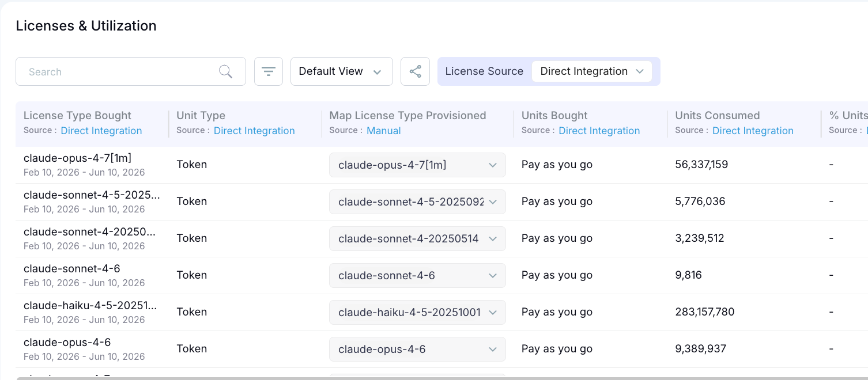Screen dimensions: 868x380
Task: Click Direct Integration link under License Type Bought
Action: coord(101,131)
